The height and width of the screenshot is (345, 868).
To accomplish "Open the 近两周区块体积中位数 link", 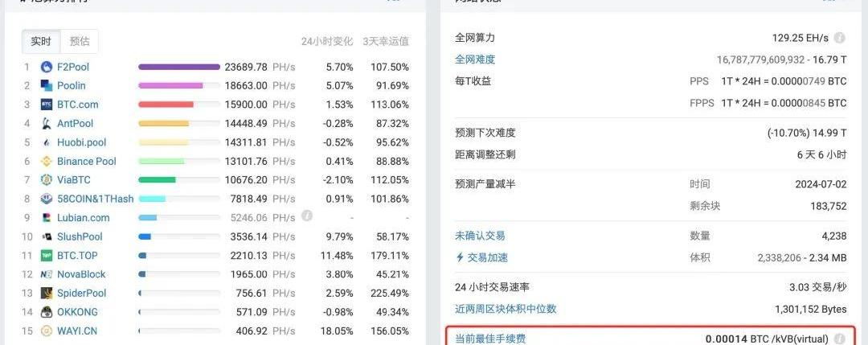I will (506, 309).
